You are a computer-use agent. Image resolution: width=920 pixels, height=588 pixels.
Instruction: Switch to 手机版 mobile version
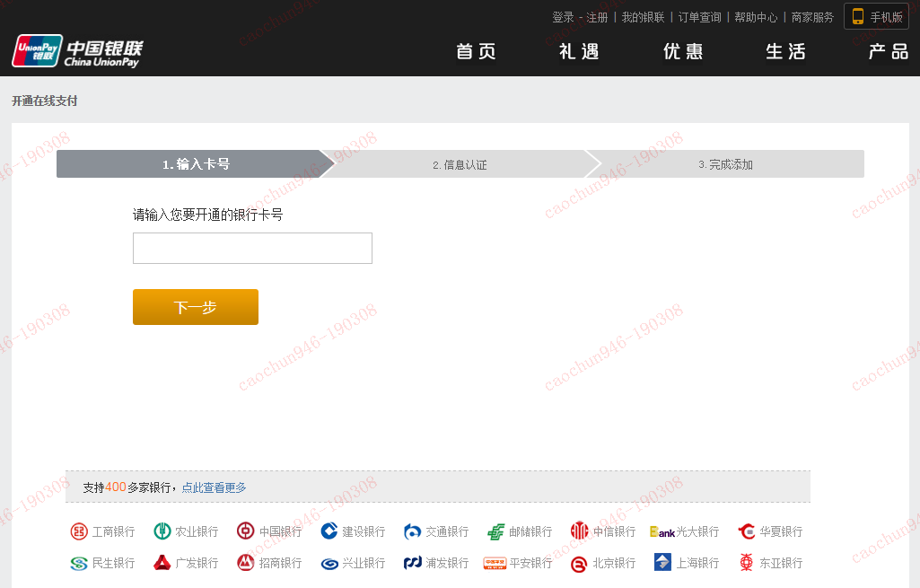[876, 16]
